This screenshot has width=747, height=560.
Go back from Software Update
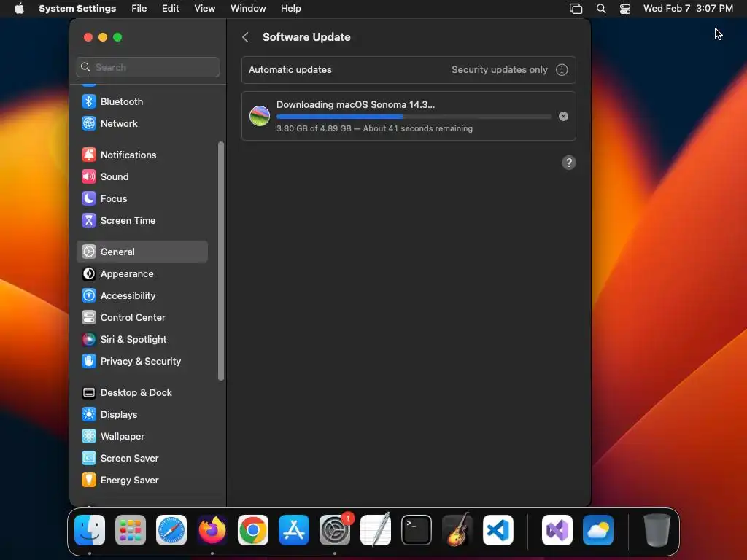[245, 37]
